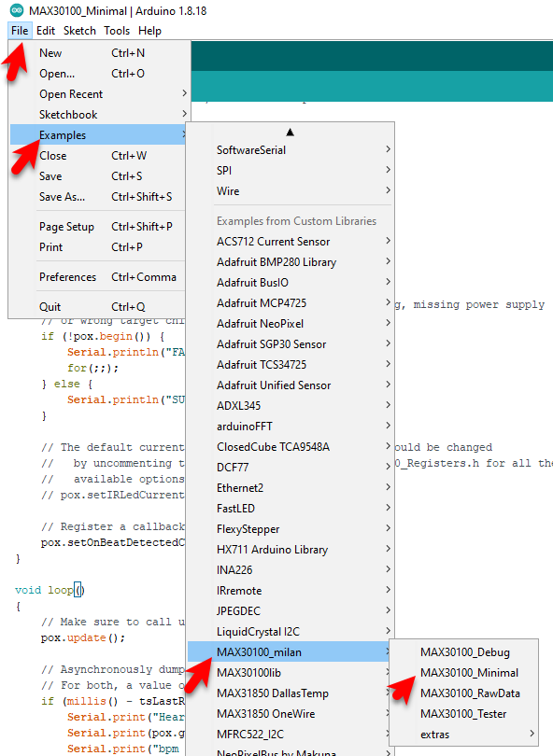The width and height of the screenshot is (553, 756).
Task: Open MAX31850 DallasTemp examples
Action: pyautogui.click(x=290, y=693)
